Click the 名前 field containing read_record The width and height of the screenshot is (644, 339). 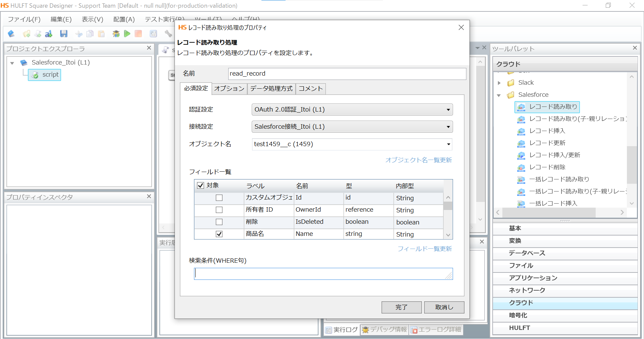[x=347, y=74]
